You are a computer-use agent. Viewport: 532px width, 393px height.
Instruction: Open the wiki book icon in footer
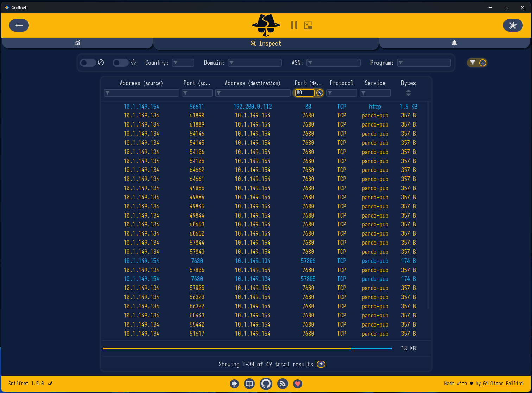point(249,384)
